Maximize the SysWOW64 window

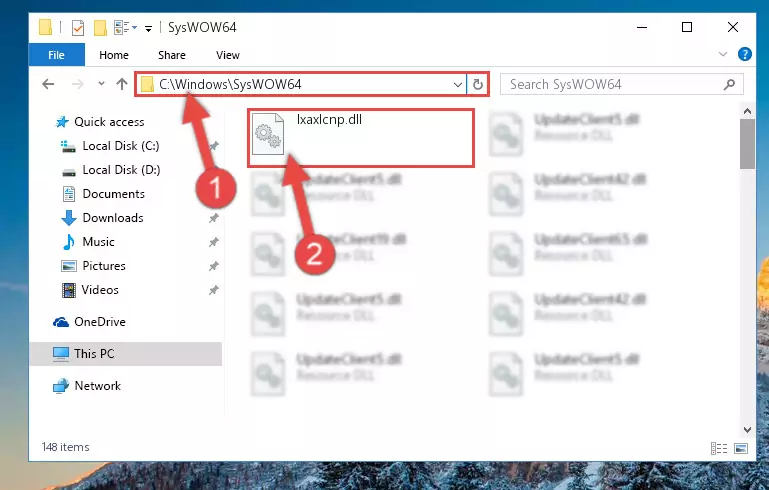687,27
